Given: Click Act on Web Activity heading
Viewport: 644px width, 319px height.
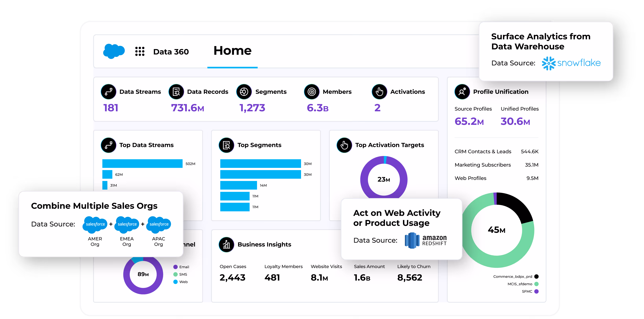Looking at the screenshot, I should pos(397,218).
